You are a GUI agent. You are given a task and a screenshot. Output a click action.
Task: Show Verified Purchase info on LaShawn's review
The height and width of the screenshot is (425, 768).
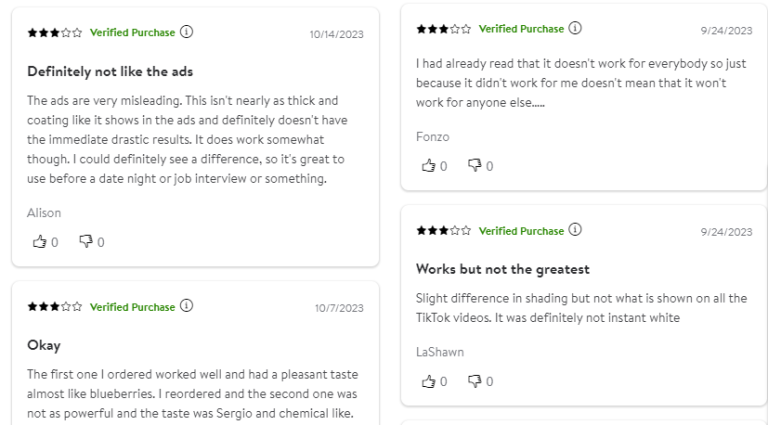click(x=575, y=231)
